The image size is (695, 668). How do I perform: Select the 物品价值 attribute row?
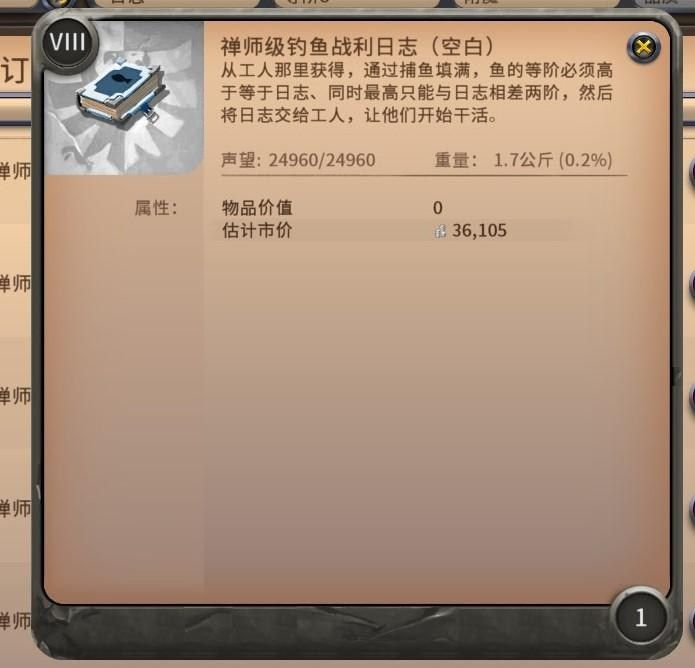click(x=392, y=208)
